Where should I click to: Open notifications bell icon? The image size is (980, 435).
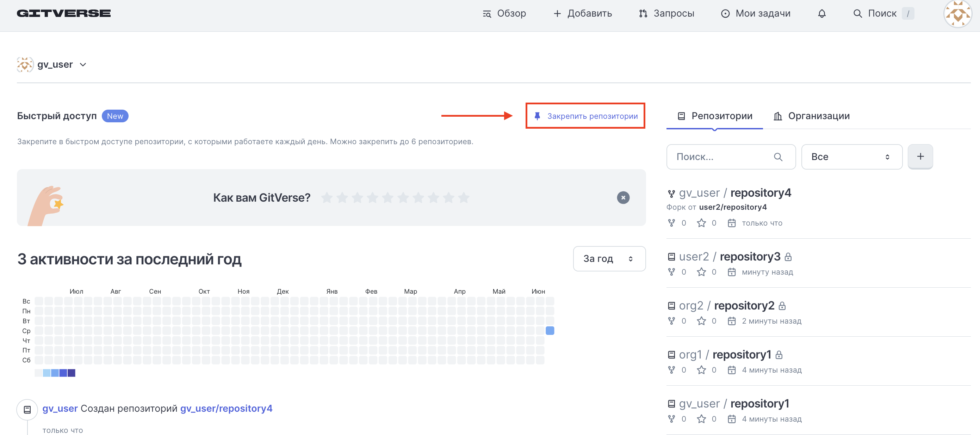coord(822,13)
